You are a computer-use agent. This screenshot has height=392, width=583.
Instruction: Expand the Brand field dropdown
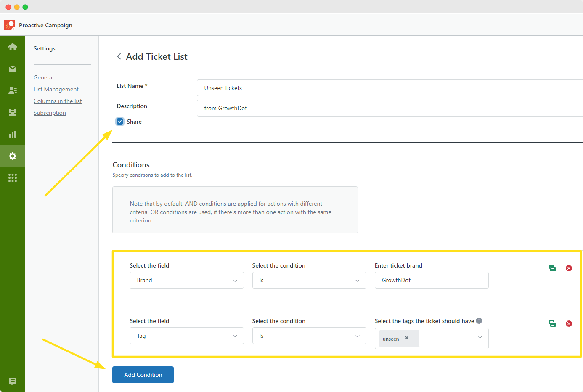point(187,280)
